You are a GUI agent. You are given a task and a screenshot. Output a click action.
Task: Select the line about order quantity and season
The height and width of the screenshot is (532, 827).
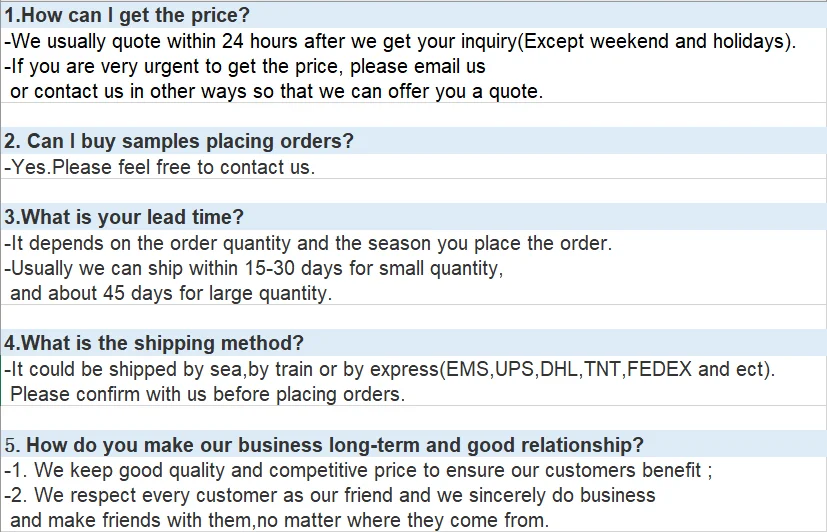(308, 243)
